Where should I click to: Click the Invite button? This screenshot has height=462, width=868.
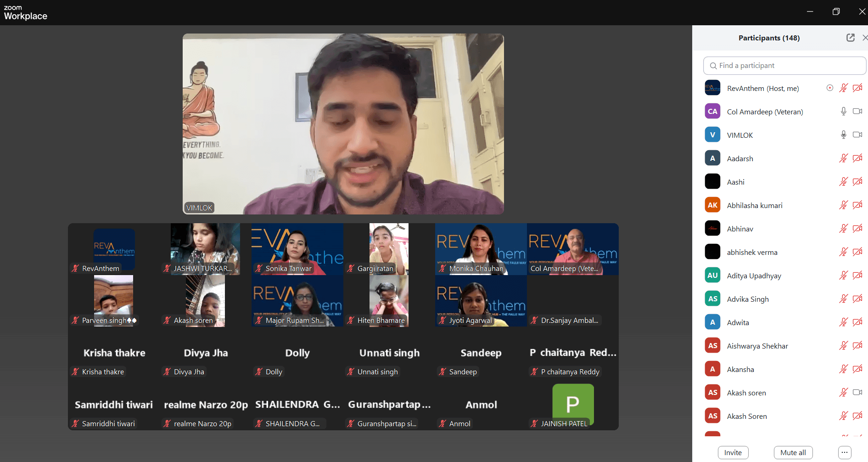point(733,452)
